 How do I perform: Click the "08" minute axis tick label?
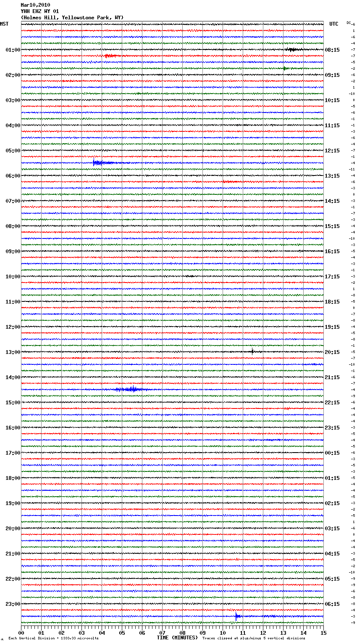coord(182,633)
